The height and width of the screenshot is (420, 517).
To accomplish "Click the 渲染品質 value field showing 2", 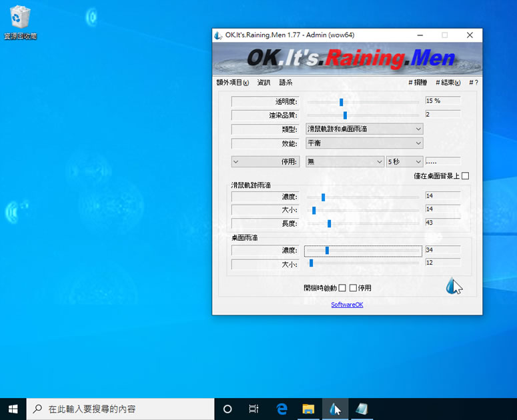I will (443, 114).
